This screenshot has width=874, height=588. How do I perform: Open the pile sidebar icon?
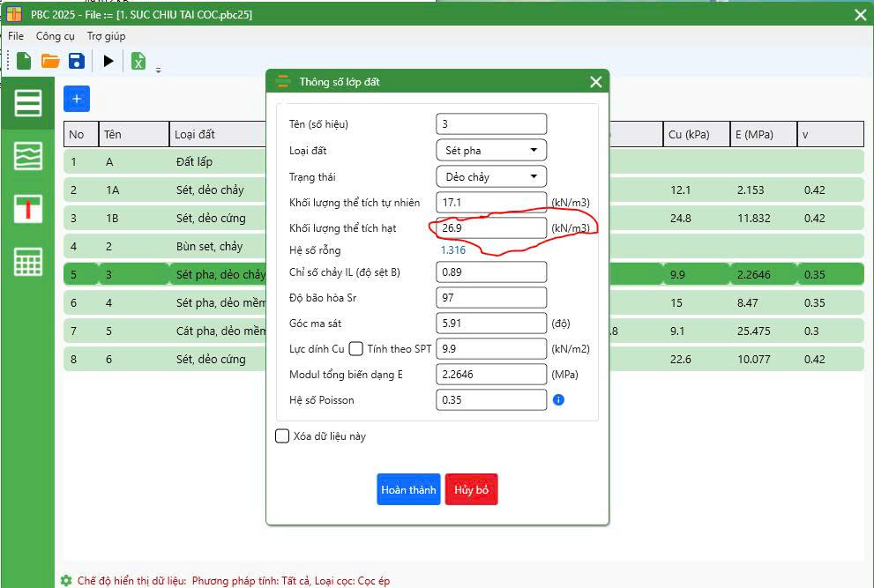point(28,209)
